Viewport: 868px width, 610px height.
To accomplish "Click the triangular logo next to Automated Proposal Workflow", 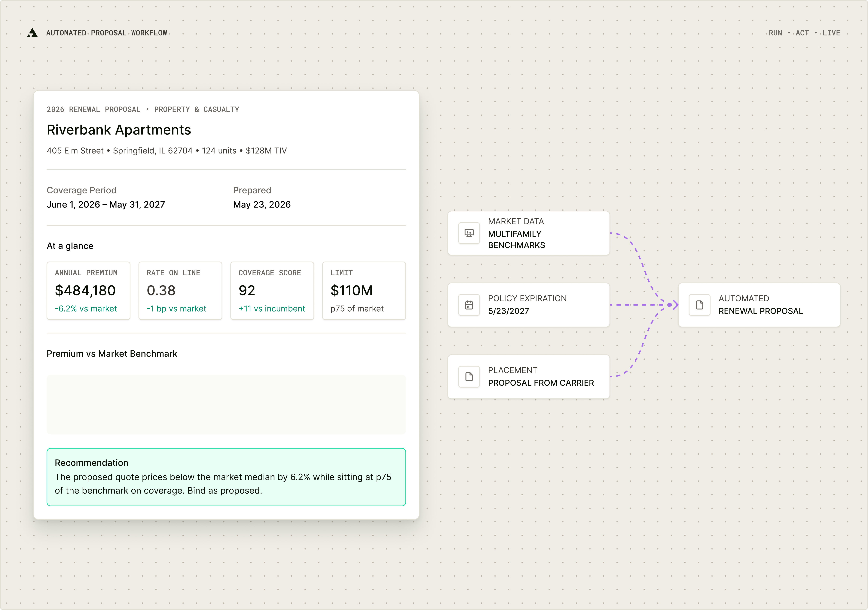I will (32, 33).
